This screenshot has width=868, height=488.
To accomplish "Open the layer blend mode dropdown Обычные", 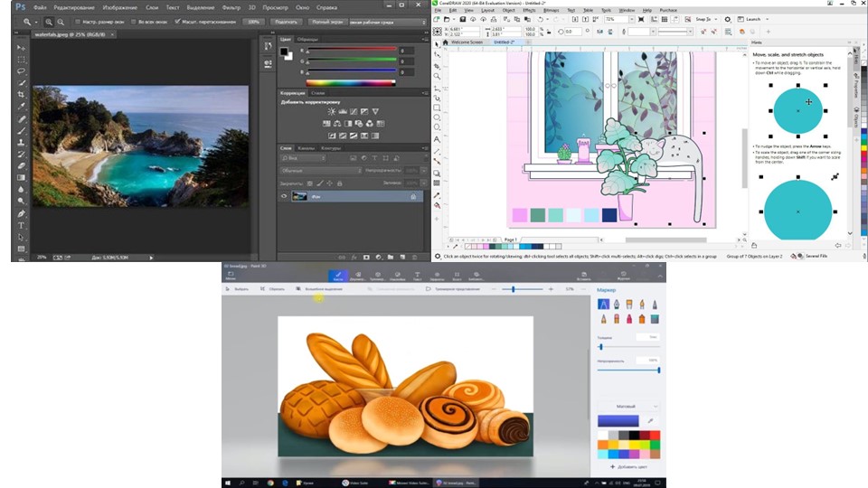I will [319, 170].
